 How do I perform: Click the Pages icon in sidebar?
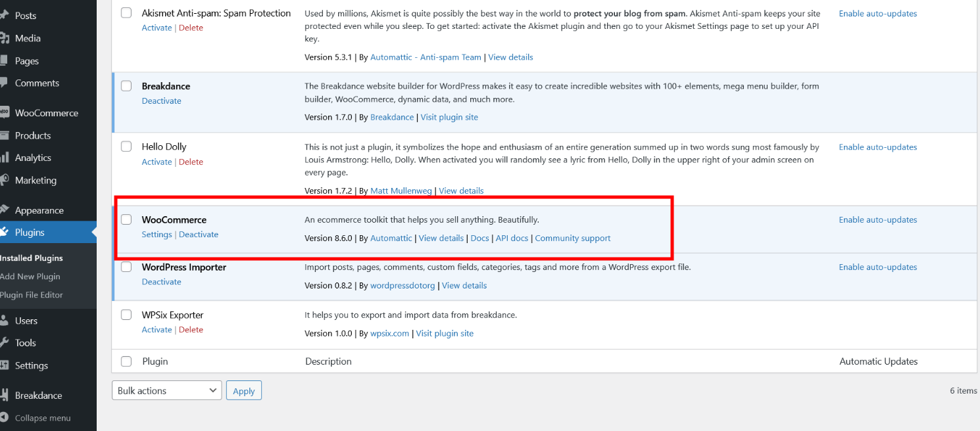click(3, 60)
